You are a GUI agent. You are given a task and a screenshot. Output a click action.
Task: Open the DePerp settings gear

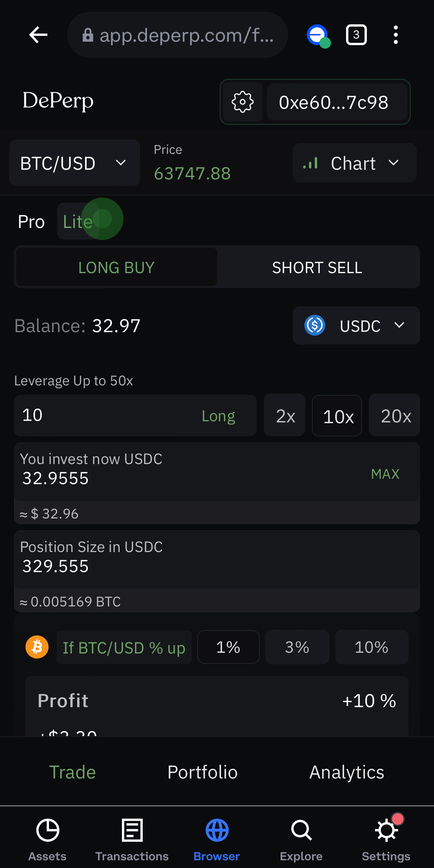pyautogui.click(x=243, y=102)
